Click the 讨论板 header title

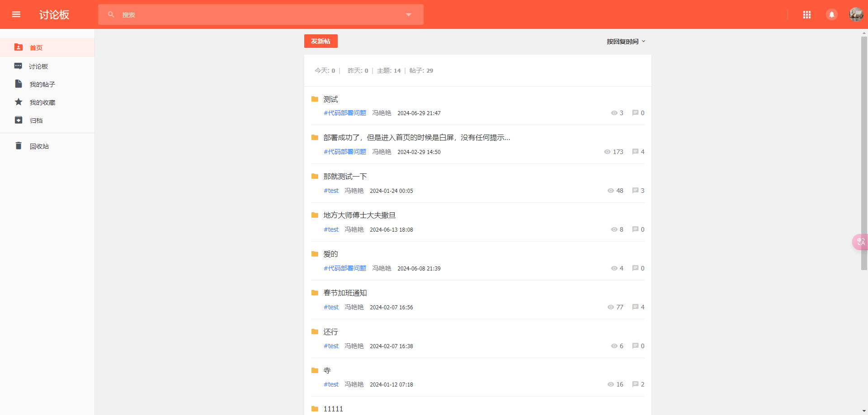[54, 15]
